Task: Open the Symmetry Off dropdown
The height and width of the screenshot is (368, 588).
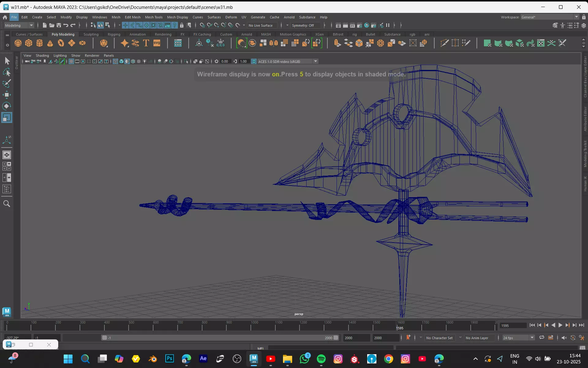Action: pyautogui.click(x=305, y=25)
